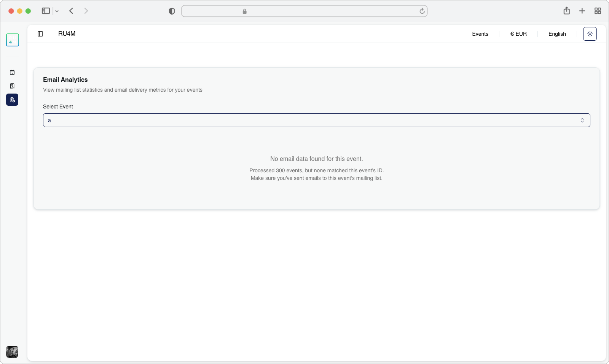This screenshot has width=609, height=364.
Task: Click the RU4M logo in the sidebar
Action: point(13,40)
